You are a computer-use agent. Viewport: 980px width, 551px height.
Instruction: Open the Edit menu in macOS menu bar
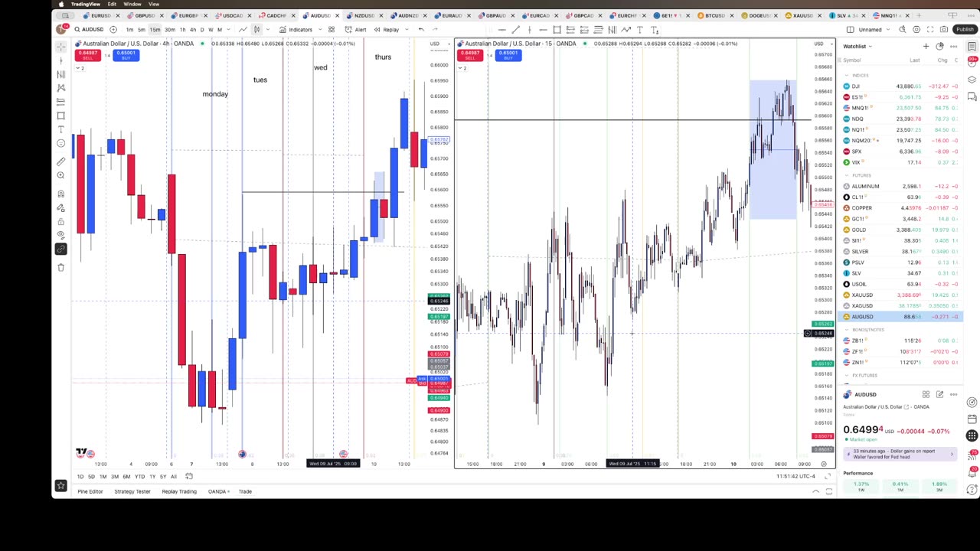click(x=112, y=4)
